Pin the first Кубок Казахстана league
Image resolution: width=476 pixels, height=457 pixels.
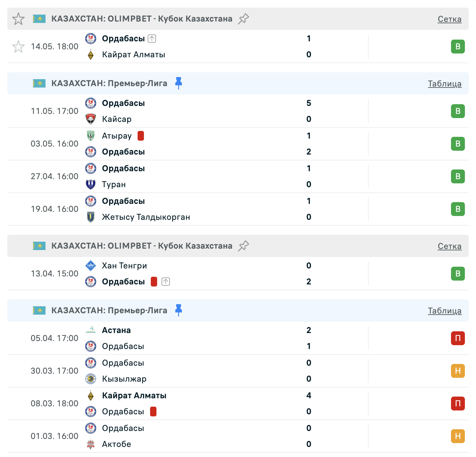(244, 19)
